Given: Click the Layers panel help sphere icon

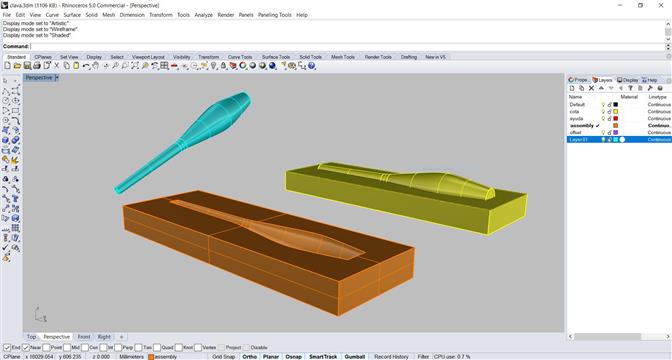Looking at the screenshot, I should pyautogui.click(x=660, y=88).
